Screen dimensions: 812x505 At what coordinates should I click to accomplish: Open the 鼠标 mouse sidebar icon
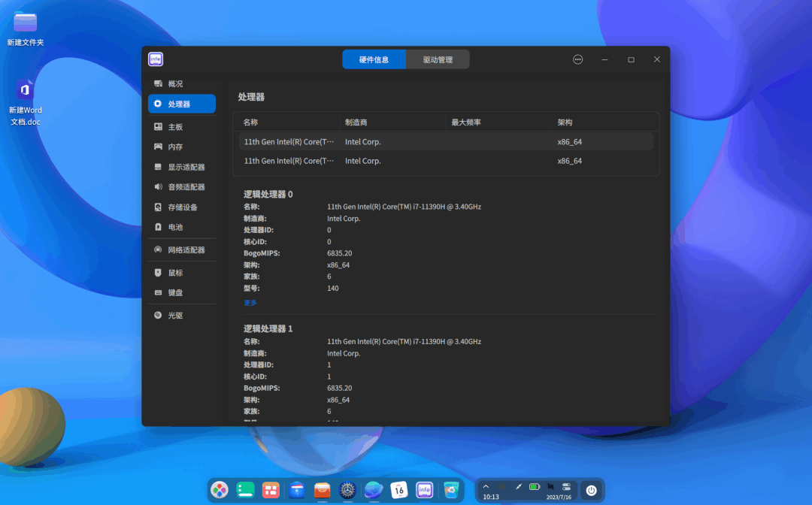[x=158, y=273]
